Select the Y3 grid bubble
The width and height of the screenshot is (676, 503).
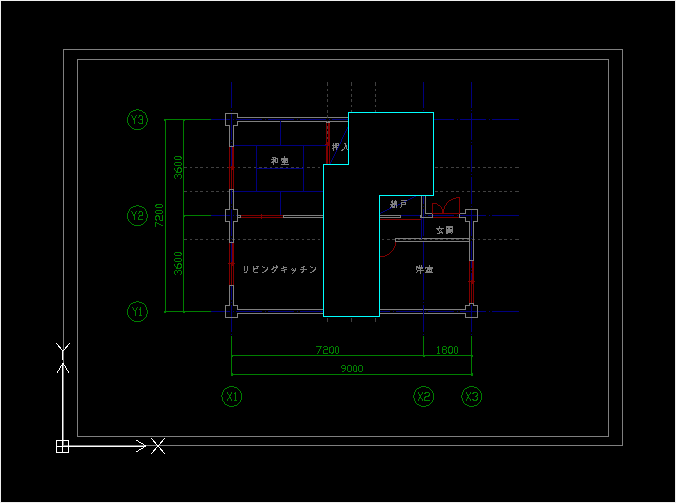coord(138,119)
